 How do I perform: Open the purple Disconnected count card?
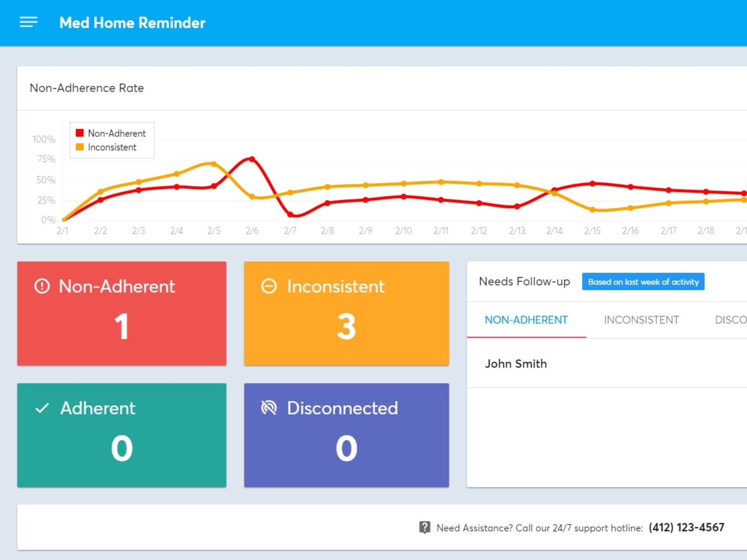(x=346, y=435)
